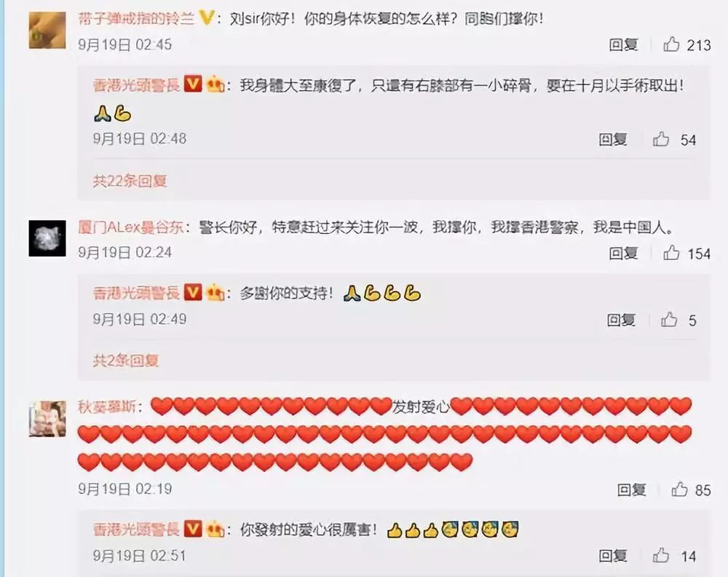
Task: Like the reply with 14 likes
Action: click(x=661, y=555)
